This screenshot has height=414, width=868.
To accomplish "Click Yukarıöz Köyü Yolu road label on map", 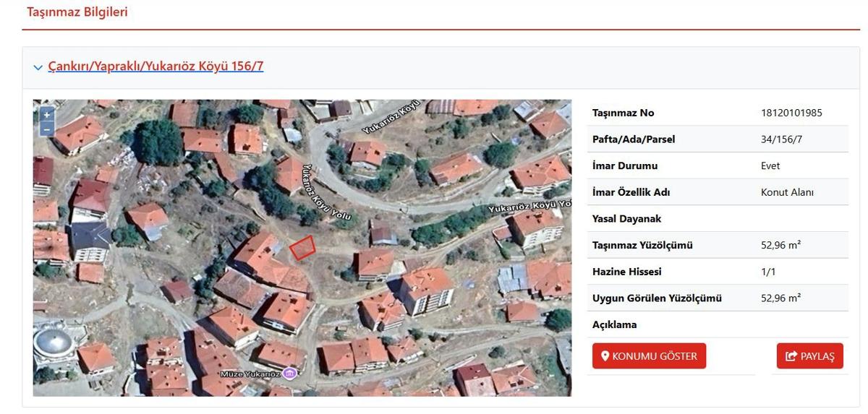I will point(325,192).
